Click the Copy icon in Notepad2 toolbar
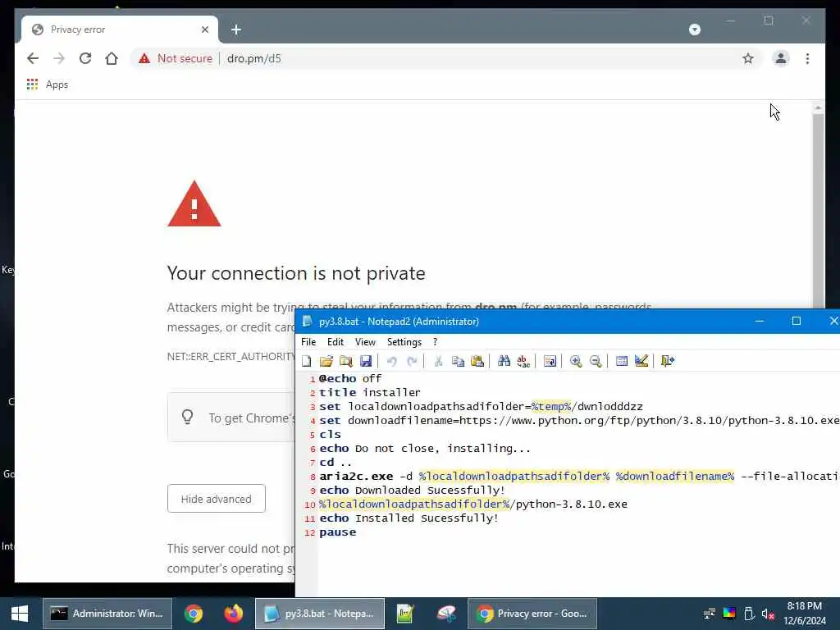 (458, 361)
